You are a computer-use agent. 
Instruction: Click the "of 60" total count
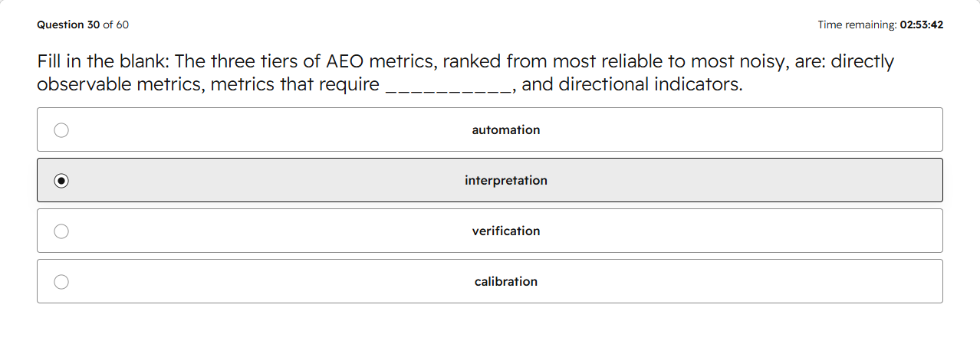[x=116, y=25]
